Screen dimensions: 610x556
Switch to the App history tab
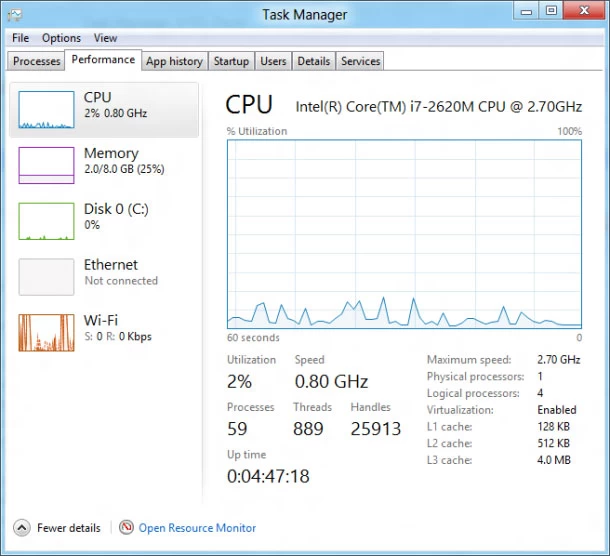174,61
